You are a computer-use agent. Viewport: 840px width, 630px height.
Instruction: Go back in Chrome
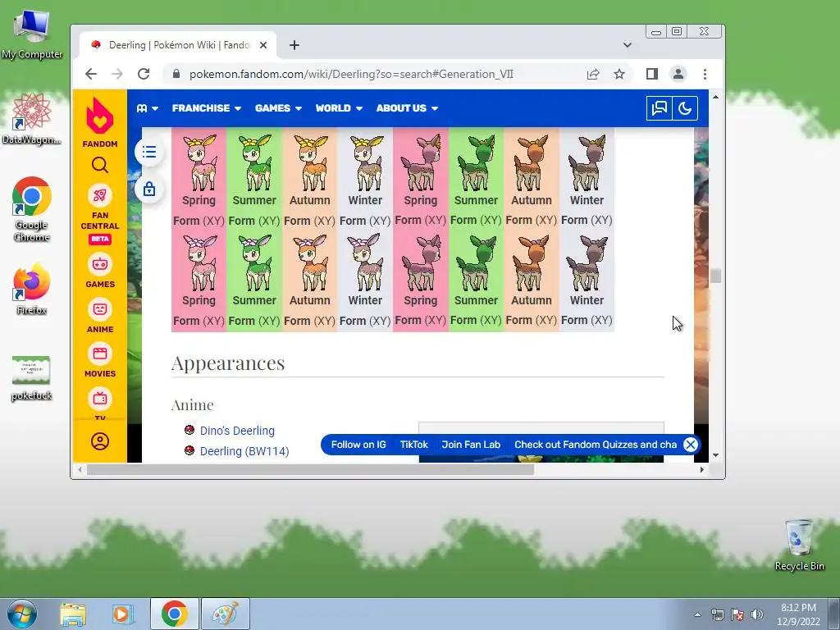pyautogui.click(x=91, y=74)
